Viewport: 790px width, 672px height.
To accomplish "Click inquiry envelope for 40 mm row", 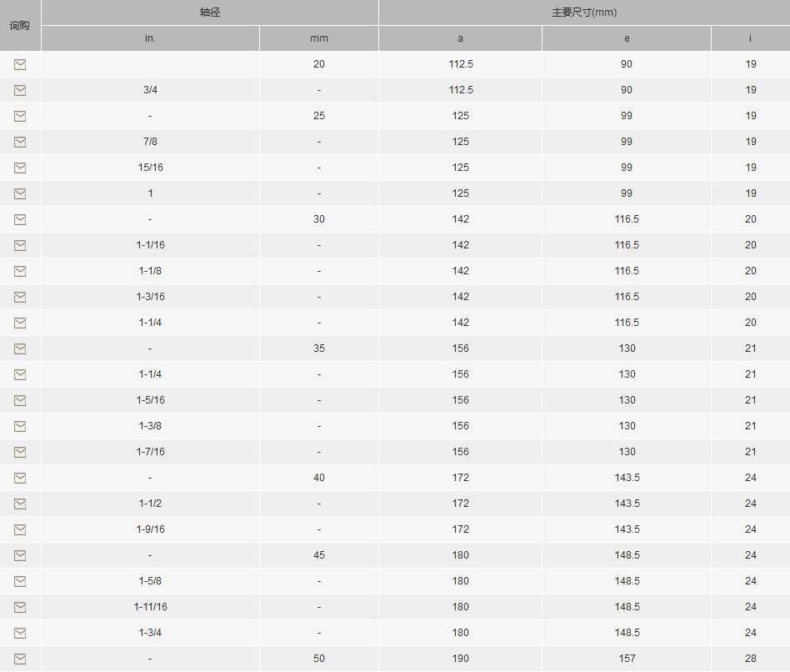I will pyautogui.click(x=20, y=478).
